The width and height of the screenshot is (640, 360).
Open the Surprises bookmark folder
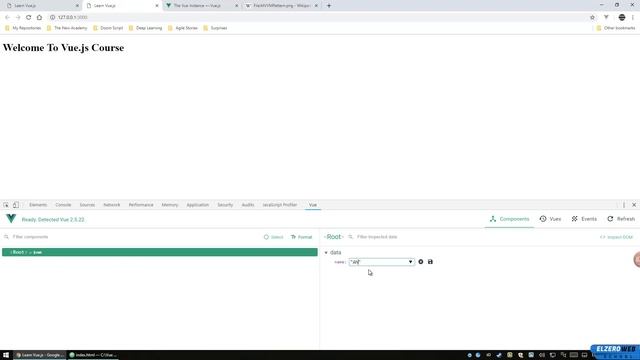coord(215,28)
